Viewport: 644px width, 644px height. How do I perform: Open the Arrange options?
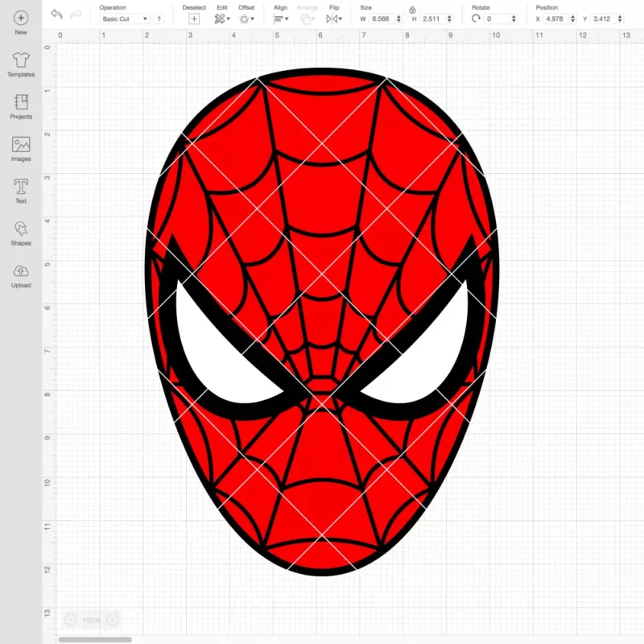tap(308, 19)
